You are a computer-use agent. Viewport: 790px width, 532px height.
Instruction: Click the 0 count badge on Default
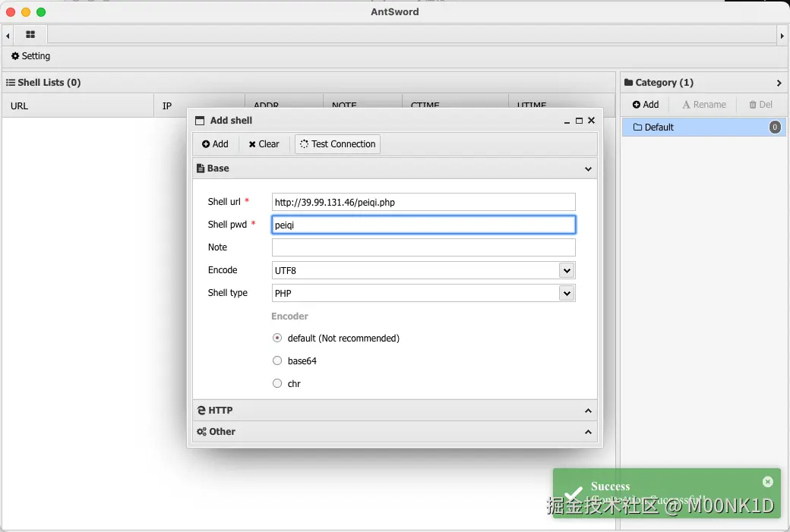(775, 127)
